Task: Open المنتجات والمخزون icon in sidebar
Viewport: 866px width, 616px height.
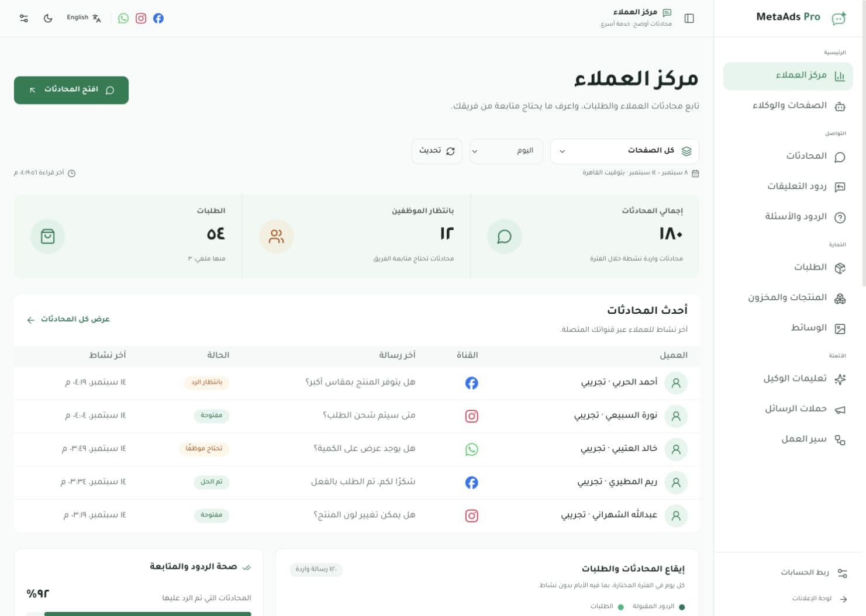Action: tap(840, 298)
